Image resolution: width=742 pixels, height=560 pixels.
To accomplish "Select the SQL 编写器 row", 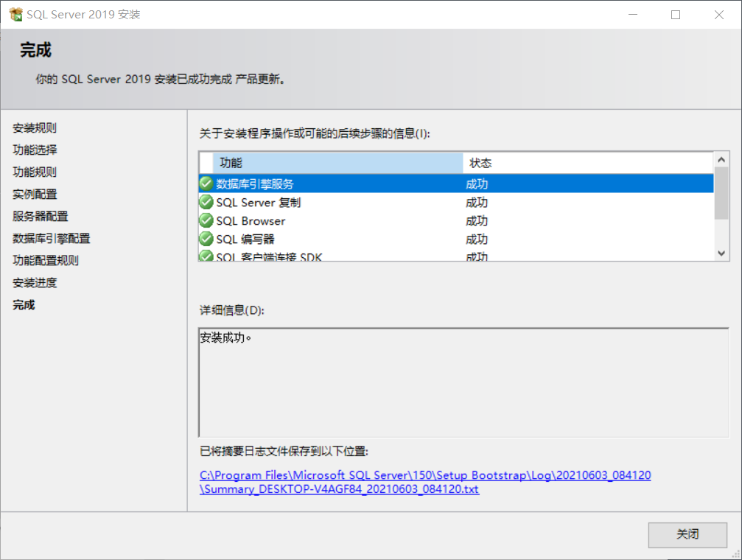I will pyautogui.click(x=456, y=239).
